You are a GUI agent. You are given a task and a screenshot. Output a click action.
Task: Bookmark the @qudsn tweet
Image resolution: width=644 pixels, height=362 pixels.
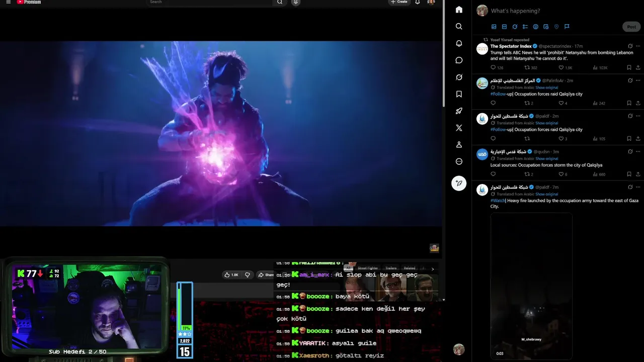pos(629,174)
